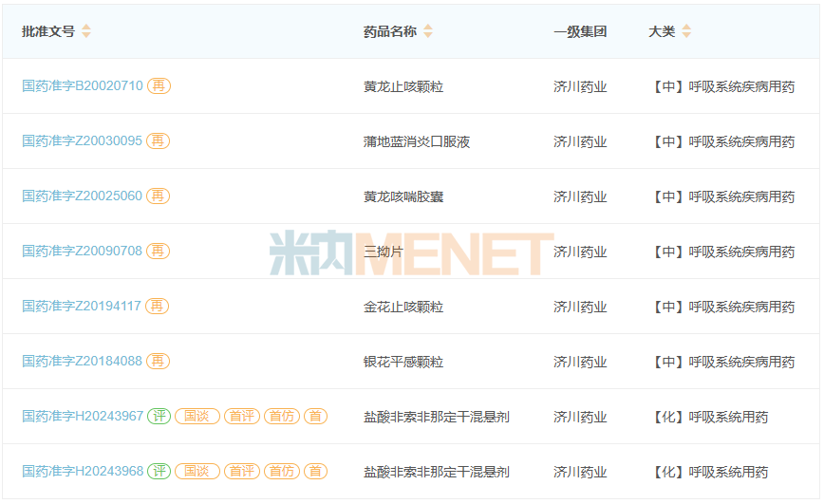This screenshot has height=504, width=824.
Task: Open approval number 国药准字Z20030095
Action: 82,140
